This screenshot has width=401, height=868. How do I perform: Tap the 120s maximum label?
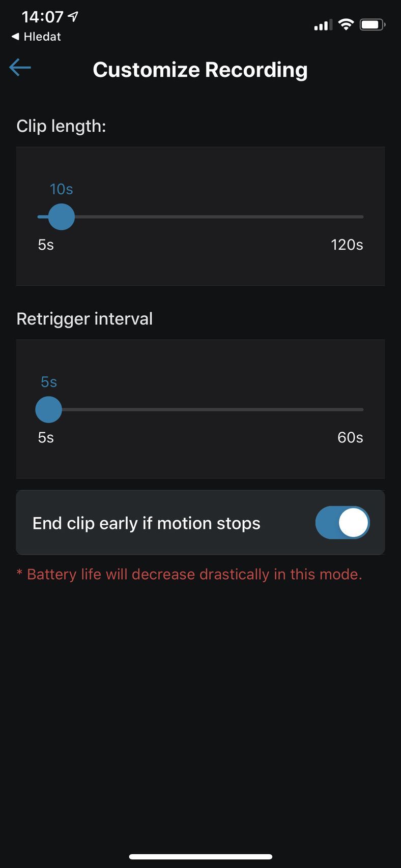pos(347,245)
